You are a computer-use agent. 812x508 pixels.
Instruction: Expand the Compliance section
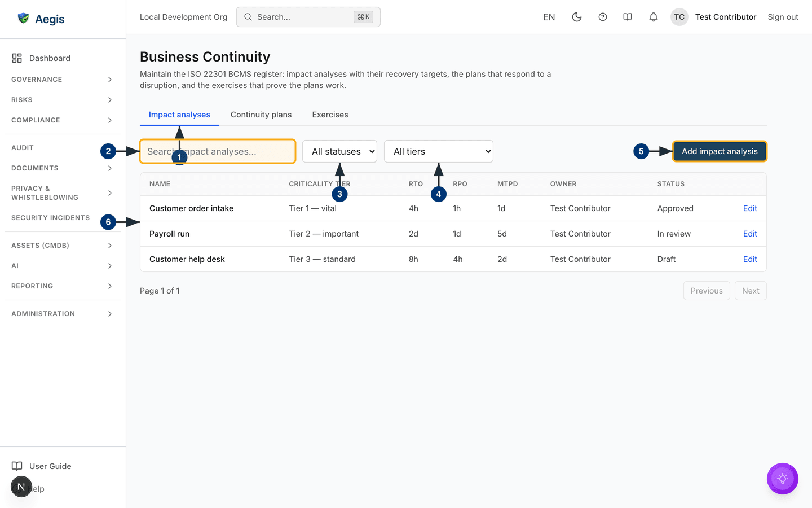pyautogui.click(x=62, y=120)
